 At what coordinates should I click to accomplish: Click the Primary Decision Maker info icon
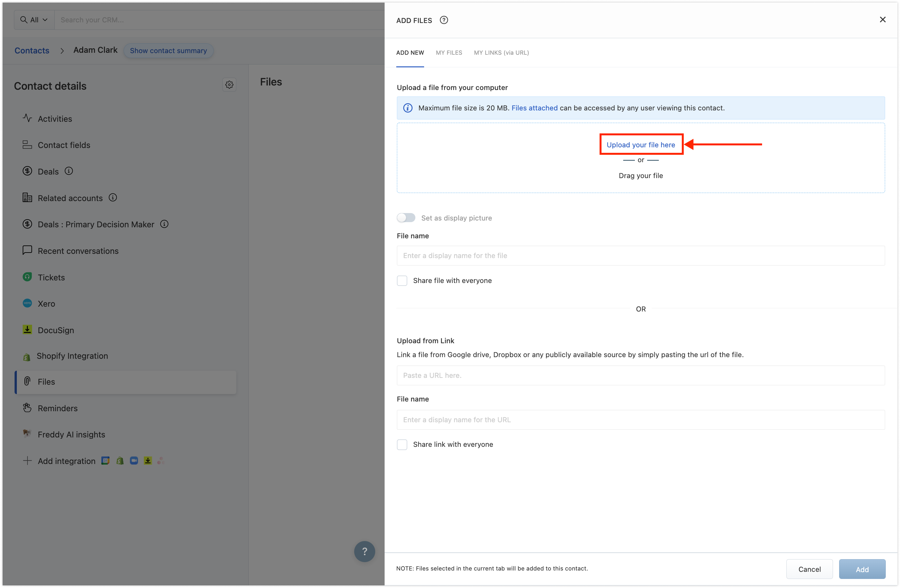164,224
